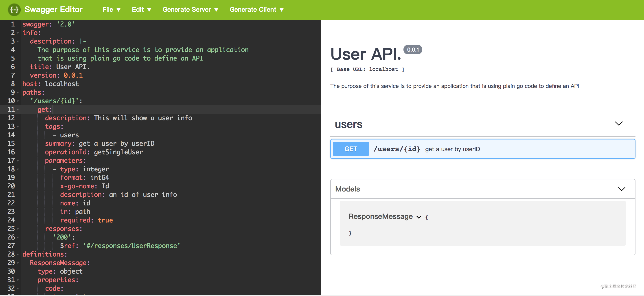This screenshot has height=296, width=644.
Task: Fold the paths block on line 9
Action: (18, 93)
